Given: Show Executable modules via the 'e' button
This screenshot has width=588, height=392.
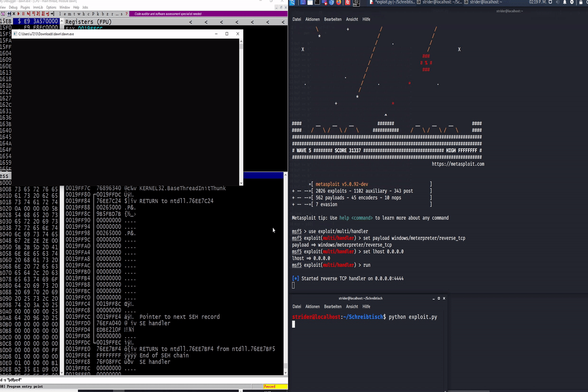Looking at the screenshot, I should tap(64, 14).
